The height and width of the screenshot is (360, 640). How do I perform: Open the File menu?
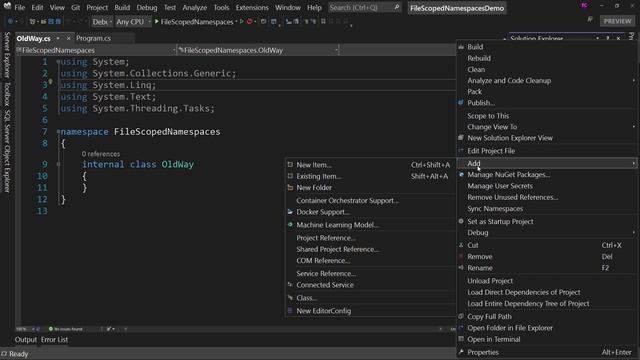point(20,7)
